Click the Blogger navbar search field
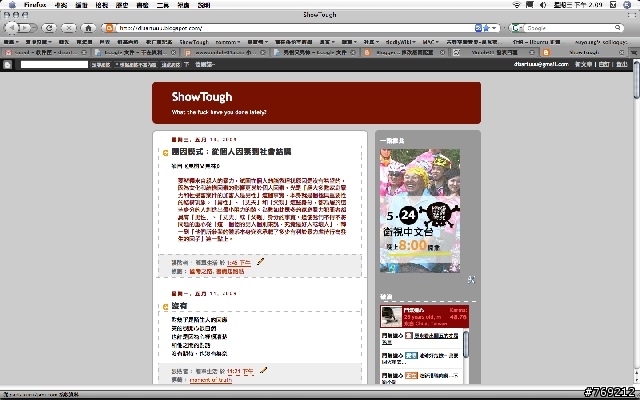 tap(54, 64)
